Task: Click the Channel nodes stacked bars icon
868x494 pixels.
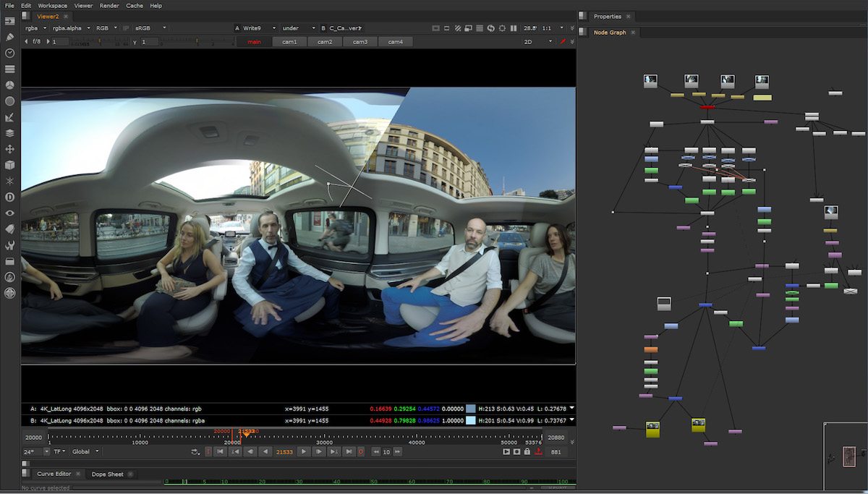Action: click(10, 69)
